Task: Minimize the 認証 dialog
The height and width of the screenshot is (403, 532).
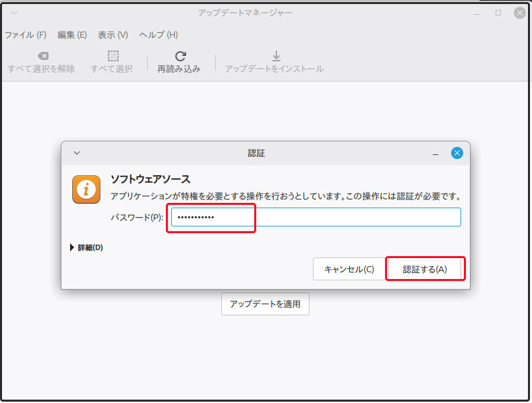Action: tap(436, 154)
